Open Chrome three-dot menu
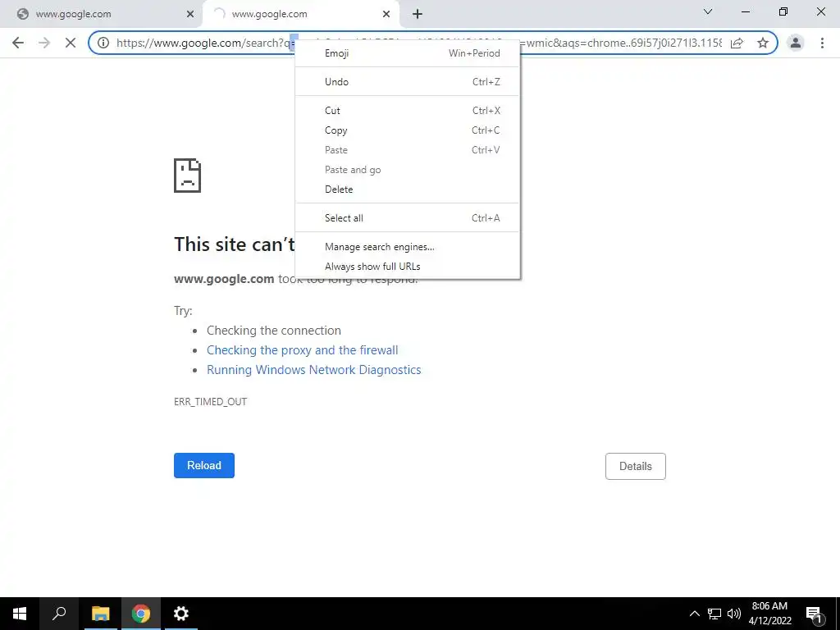Image resolution: width=840 pixels, height=630 pixels. pyautogui.click(x=822, y=43)
